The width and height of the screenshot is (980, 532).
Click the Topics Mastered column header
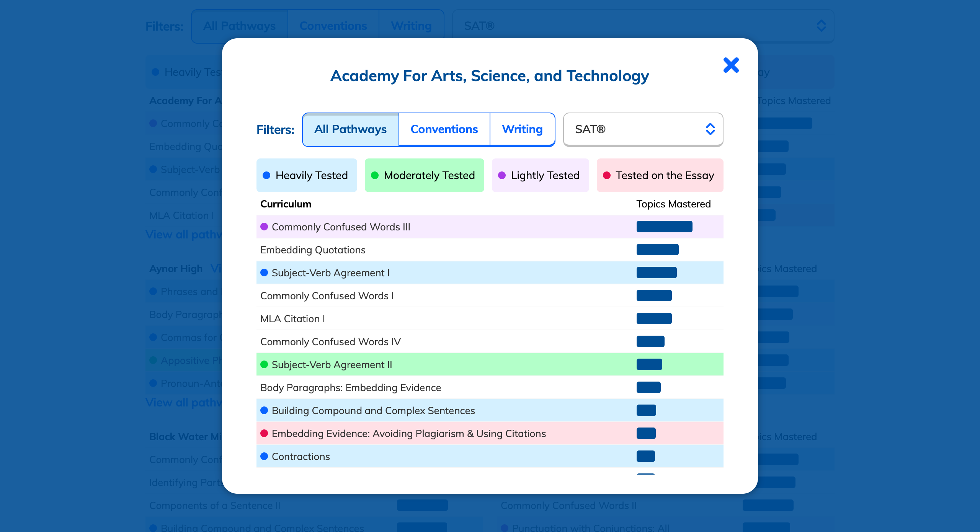(x=673, y=204)
